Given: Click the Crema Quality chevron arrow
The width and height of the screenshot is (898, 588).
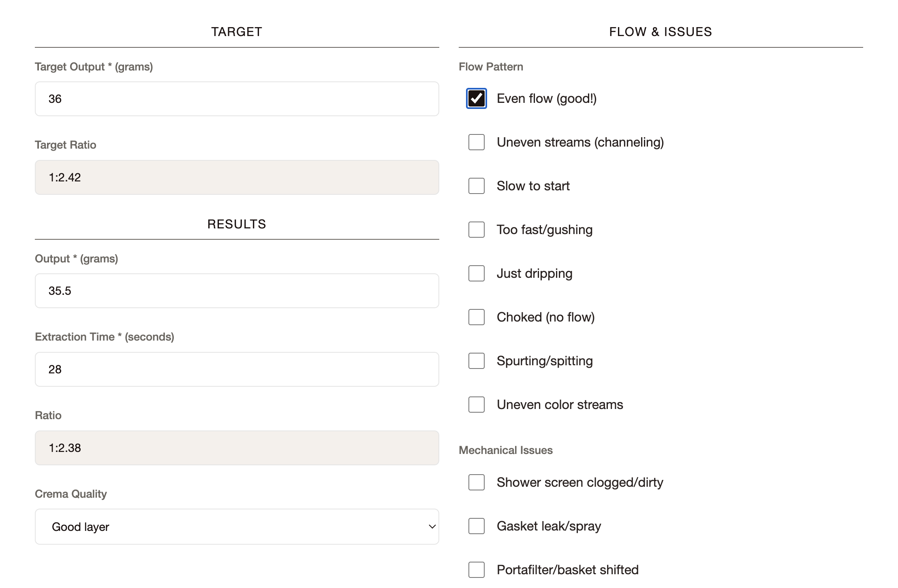Looking at the screenshot, I should (x=432, y=526).
